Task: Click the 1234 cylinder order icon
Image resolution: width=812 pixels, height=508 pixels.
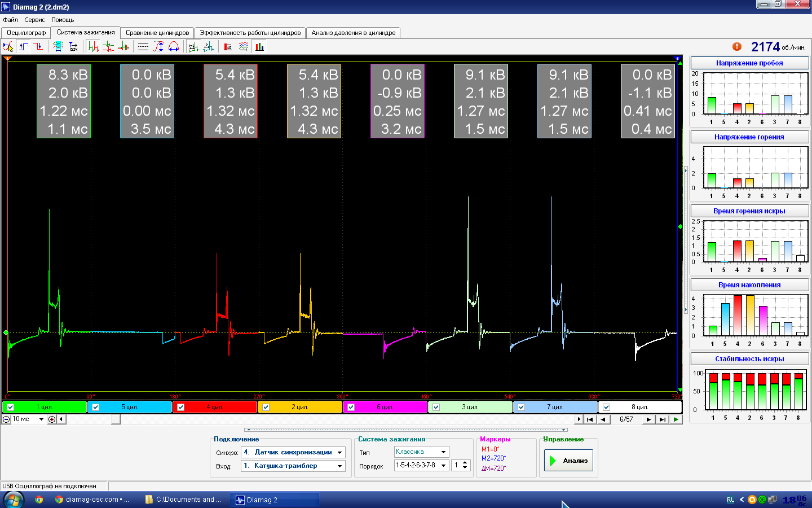Action: click(x=73, y=47)
